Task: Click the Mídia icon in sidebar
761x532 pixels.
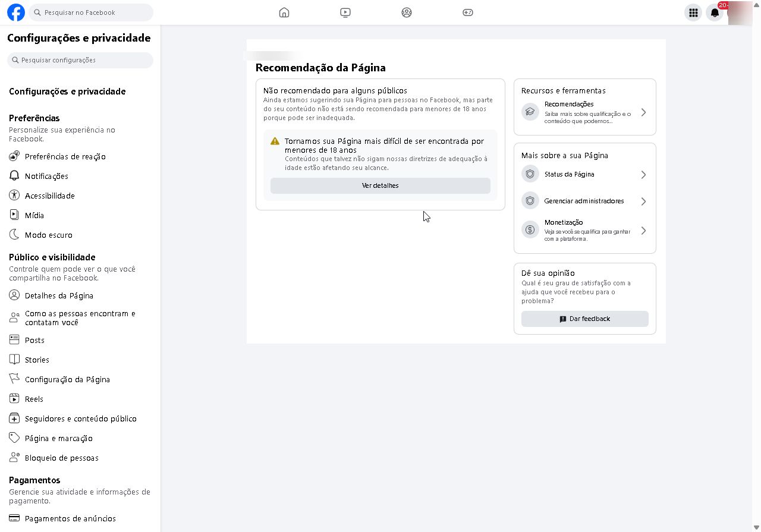Action: tap(14, 215)
